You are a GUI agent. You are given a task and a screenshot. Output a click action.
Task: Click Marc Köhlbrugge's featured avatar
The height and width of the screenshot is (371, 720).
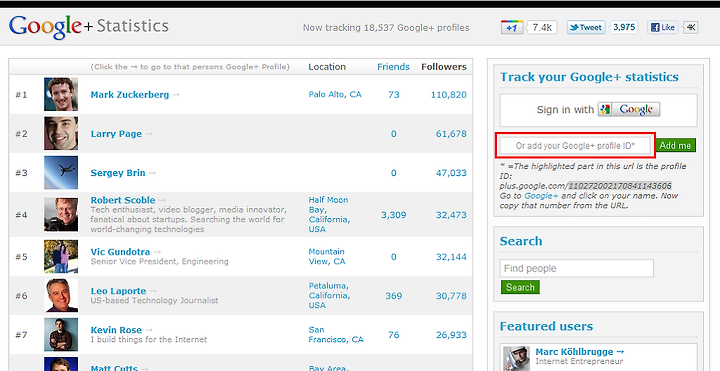(516, 359)
